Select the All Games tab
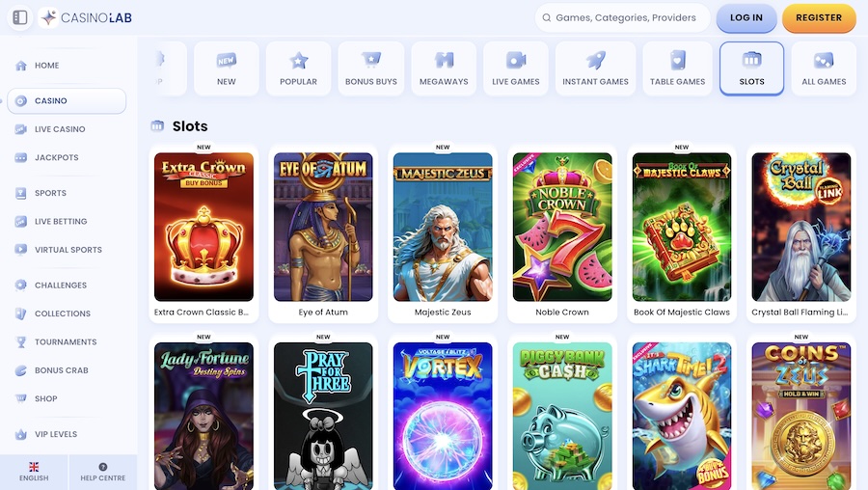Viewport: 868px width, 490px height. pyautogui.click(x=824, y=68)
